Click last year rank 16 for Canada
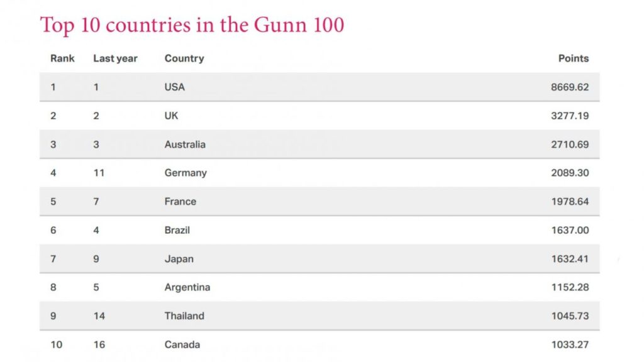The height and width of the screenshot is (362, 644). (99, 345)
